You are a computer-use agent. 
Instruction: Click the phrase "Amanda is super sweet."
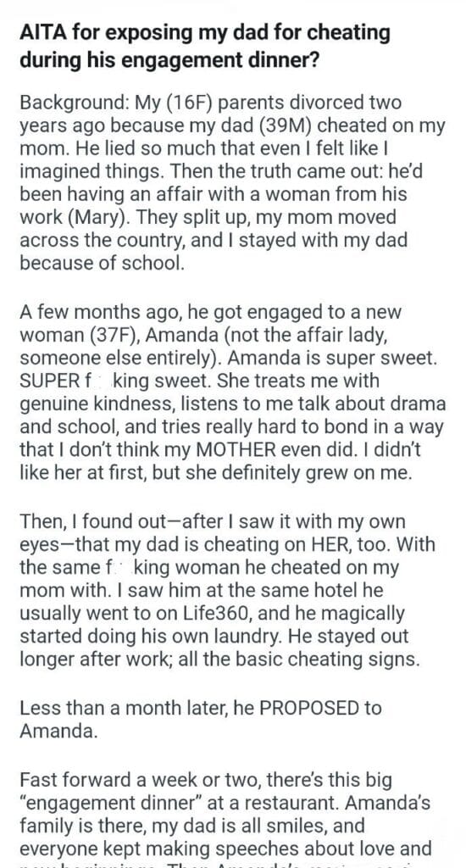333,359
